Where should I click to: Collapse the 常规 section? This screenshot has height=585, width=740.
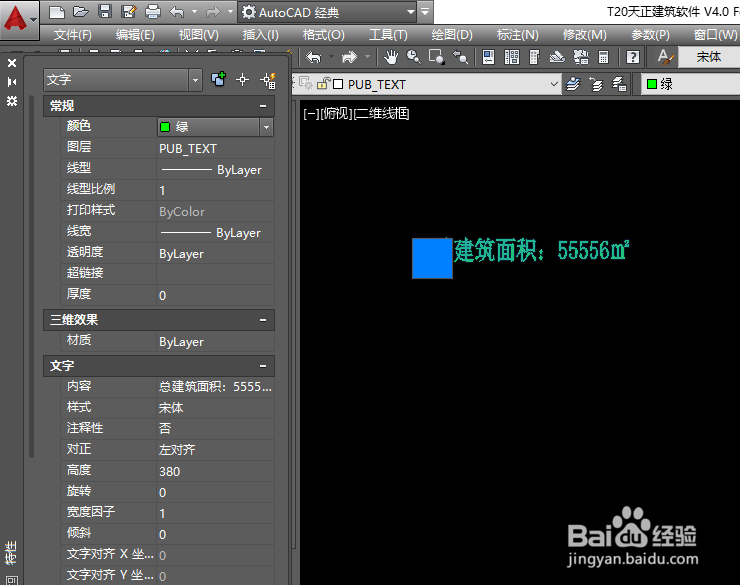click(263, 106)
